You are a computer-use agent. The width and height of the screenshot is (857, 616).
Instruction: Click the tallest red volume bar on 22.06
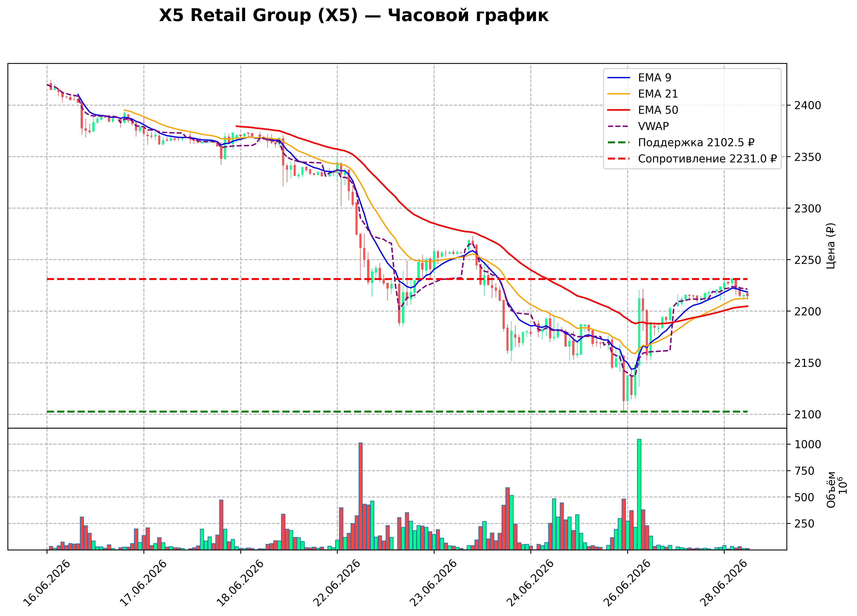[360, 496]
